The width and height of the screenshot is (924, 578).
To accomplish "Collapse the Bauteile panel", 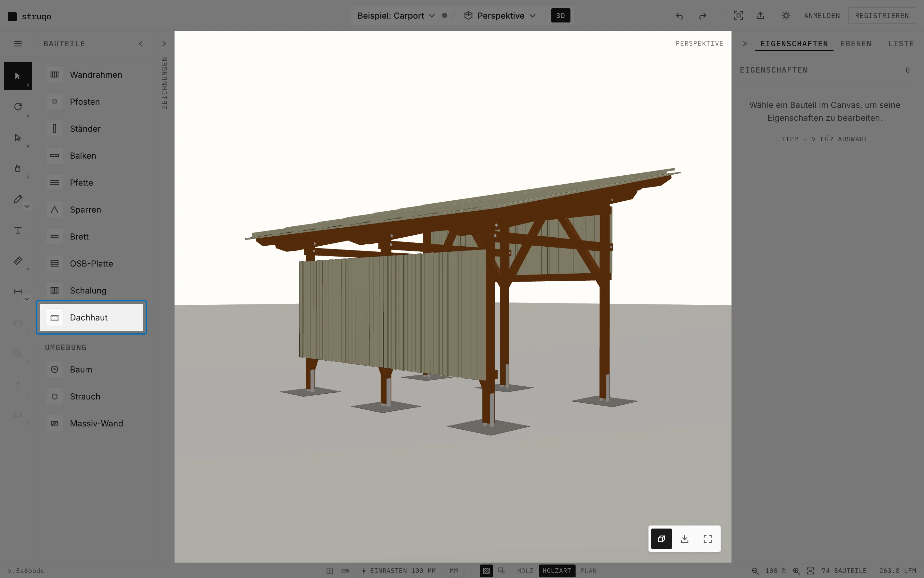I will 141,44.
